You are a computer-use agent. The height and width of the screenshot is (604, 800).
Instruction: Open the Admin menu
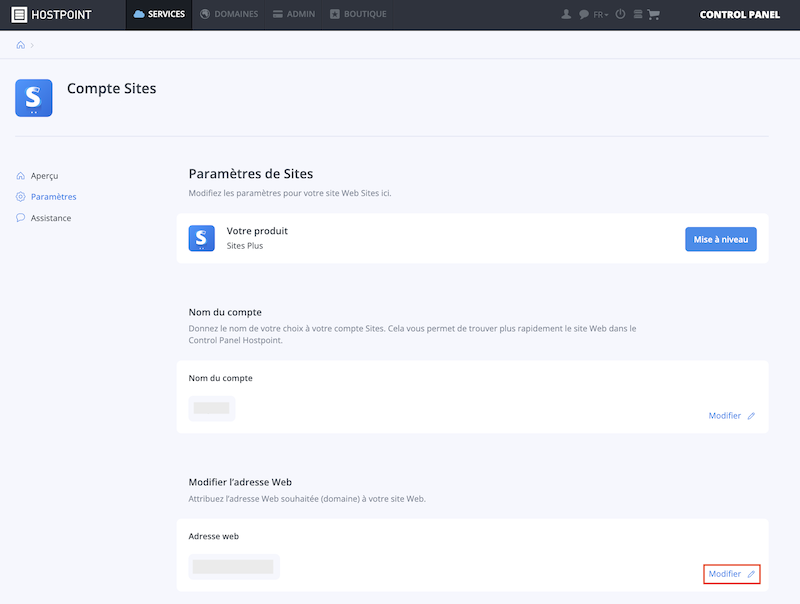(x=293, y=14)
